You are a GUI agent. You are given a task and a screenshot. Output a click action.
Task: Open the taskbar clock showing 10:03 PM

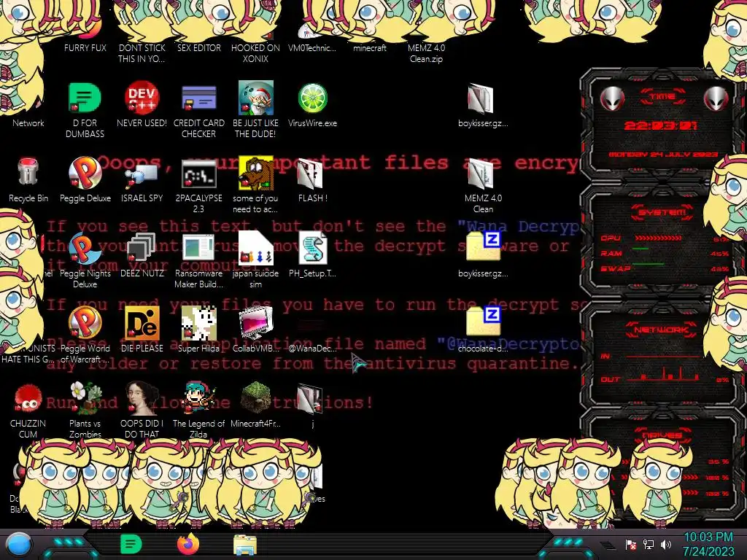tap(708, 544)
